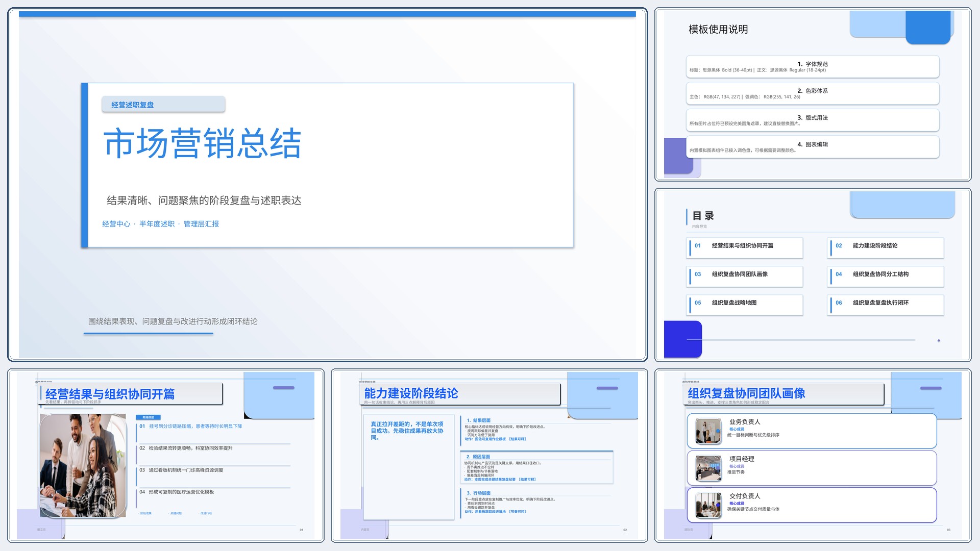Click the 经营中心 · 半年度述职 · 管理层汇报 line
Viewport: 980px width, 551px height.
point(160,224)
